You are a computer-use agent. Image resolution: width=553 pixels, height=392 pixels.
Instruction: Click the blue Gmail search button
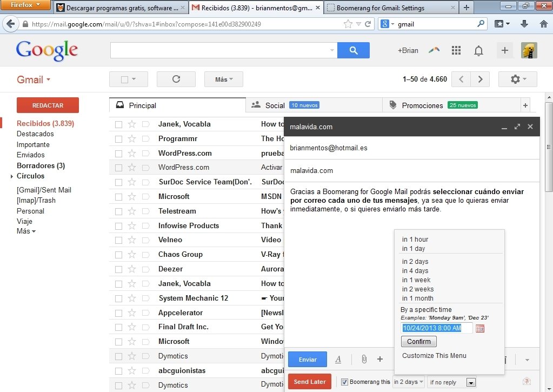[x=354, y=50]
